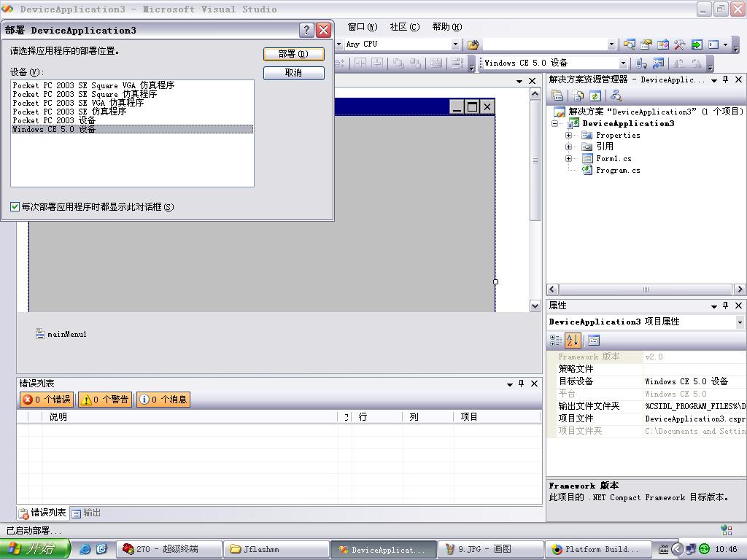Toggle the 0 个消息 messages filter

pyautogui.click(x=163, y=400)
